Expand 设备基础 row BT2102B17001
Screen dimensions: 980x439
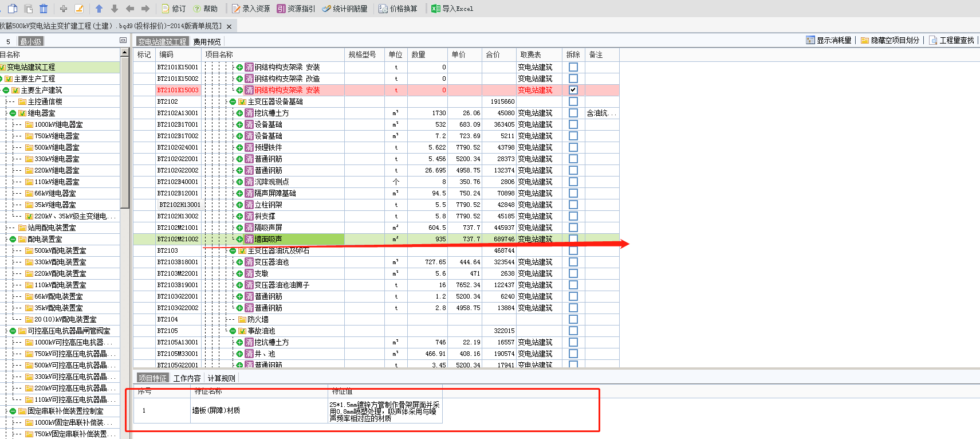[239, 124]
